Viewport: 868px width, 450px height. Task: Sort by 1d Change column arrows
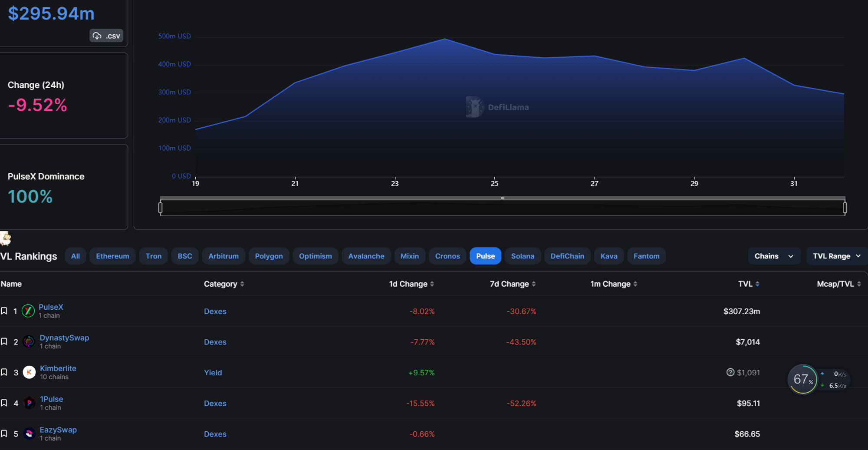point(432,284)
